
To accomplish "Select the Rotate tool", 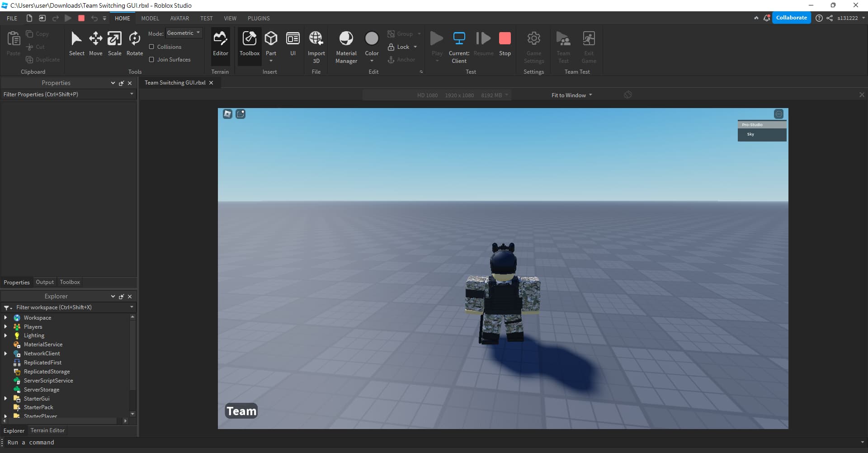I will (134, 43).
